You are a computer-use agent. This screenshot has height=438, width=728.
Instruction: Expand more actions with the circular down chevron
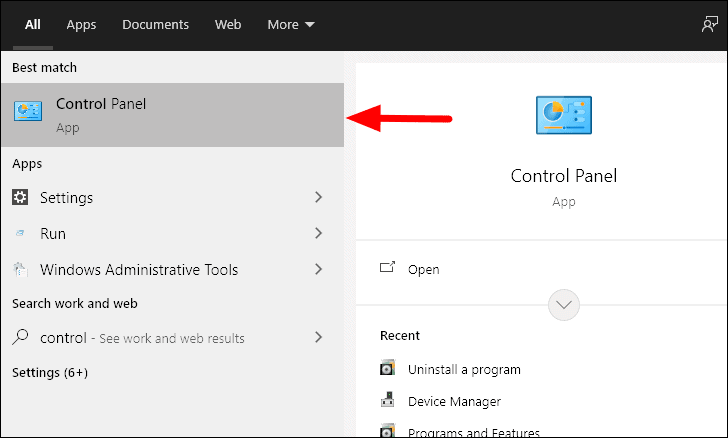[564, 305]
